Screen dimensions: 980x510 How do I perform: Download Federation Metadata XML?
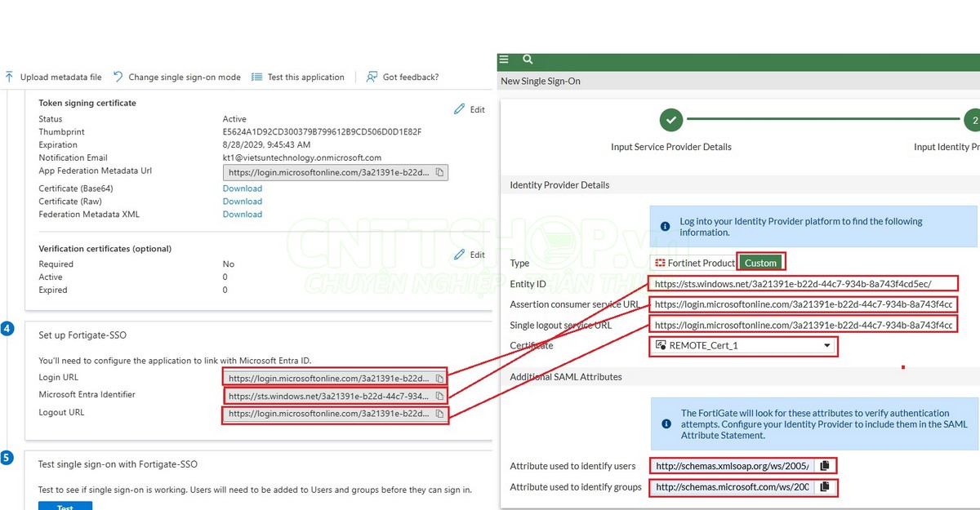click(x=243, y=215)
